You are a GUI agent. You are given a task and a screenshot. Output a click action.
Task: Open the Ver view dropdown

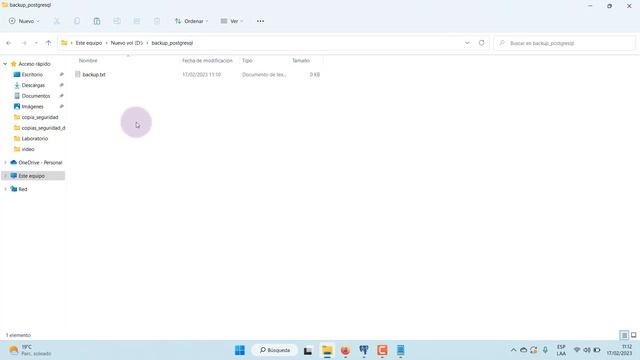[232, 21]
